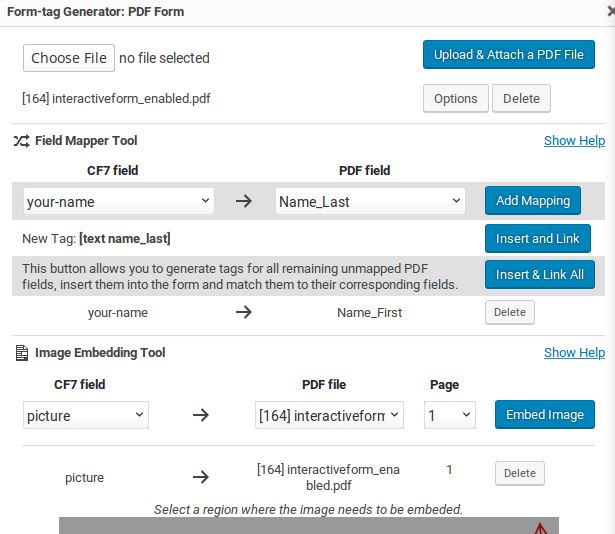Click the Insert & Link All button
Screen dimensions: 615x534
[540, 274]
